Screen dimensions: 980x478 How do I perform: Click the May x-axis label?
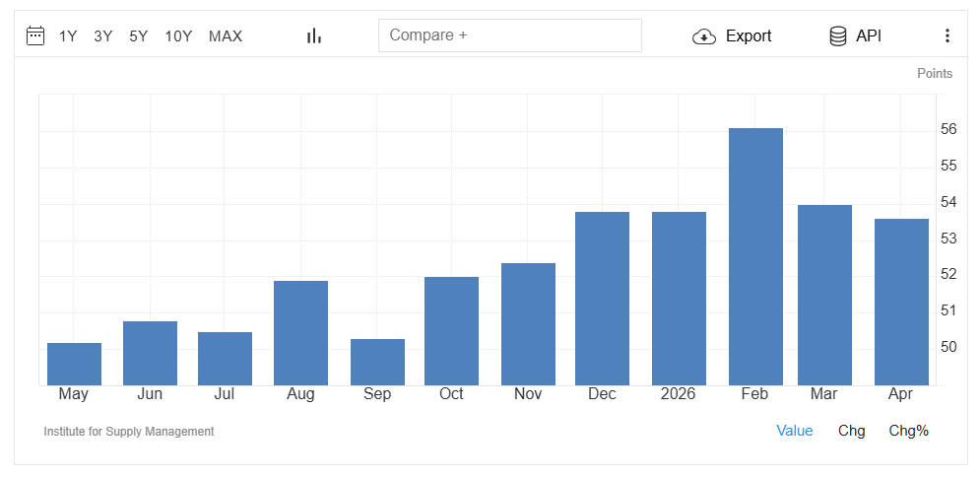coord(74,394)
